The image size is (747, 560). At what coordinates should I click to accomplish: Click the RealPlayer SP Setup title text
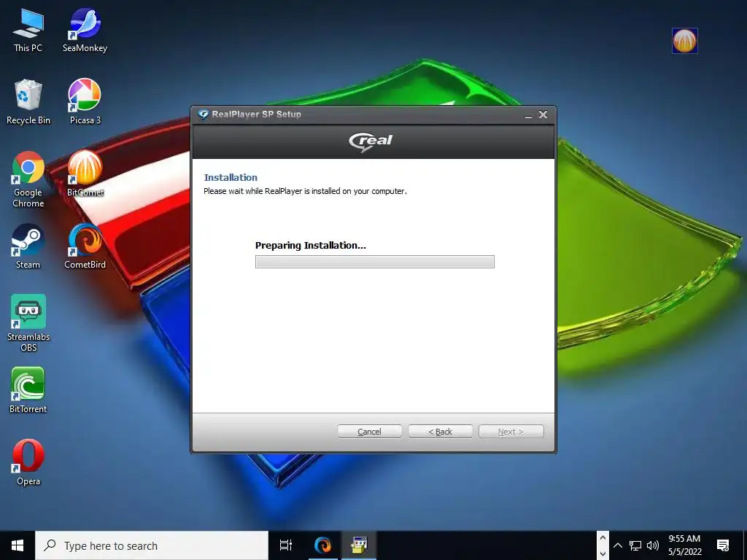256,114
